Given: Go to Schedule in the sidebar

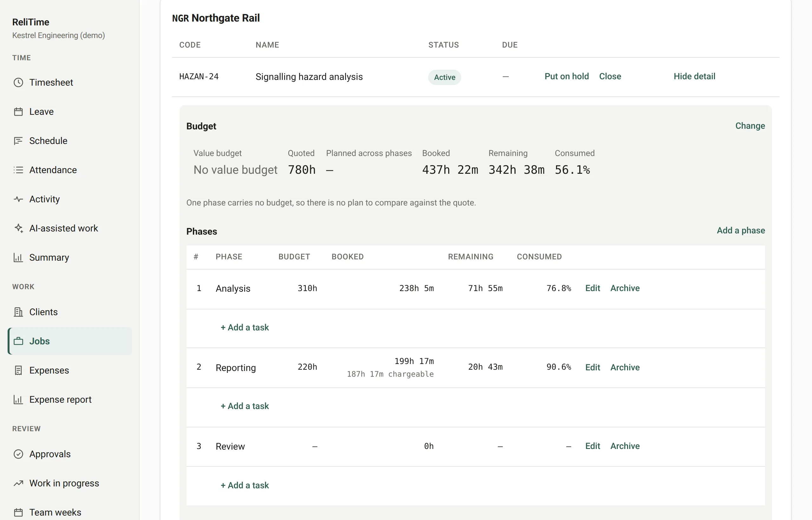Looking at the screenshot, I should coord(69,141).
